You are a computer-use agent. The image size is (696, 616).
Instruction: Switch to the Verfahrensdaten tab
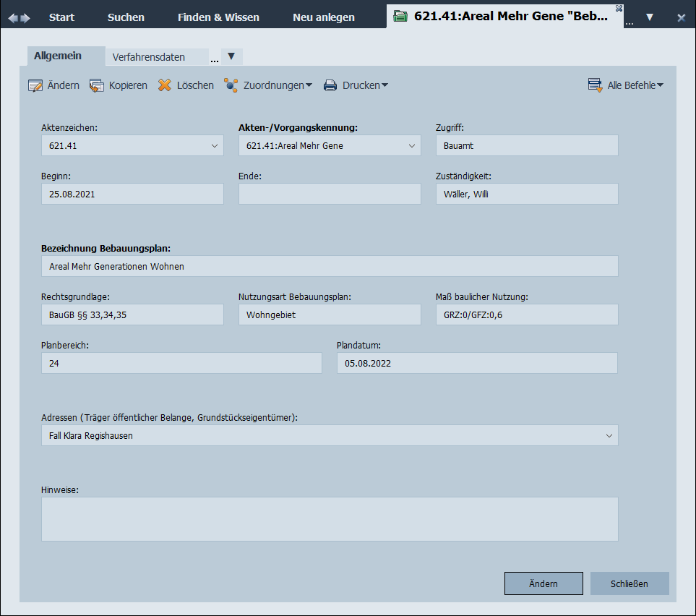pos(149,57)
